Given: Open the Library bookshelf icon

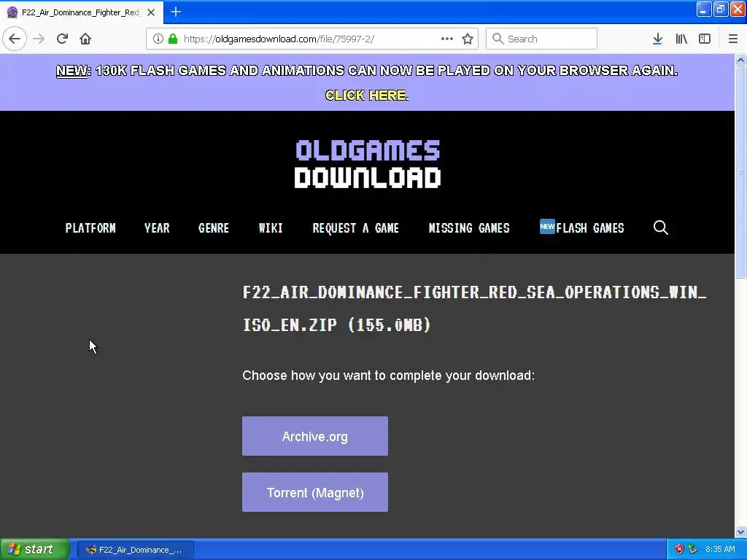Looking at the screenshot, I should [x=681, y=39].
